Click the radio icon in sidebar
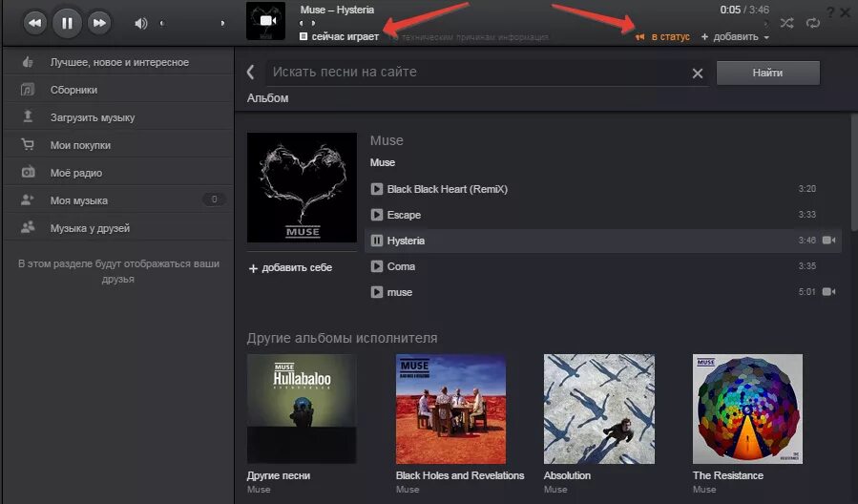 pyautogui.click(x=28, y=172)
